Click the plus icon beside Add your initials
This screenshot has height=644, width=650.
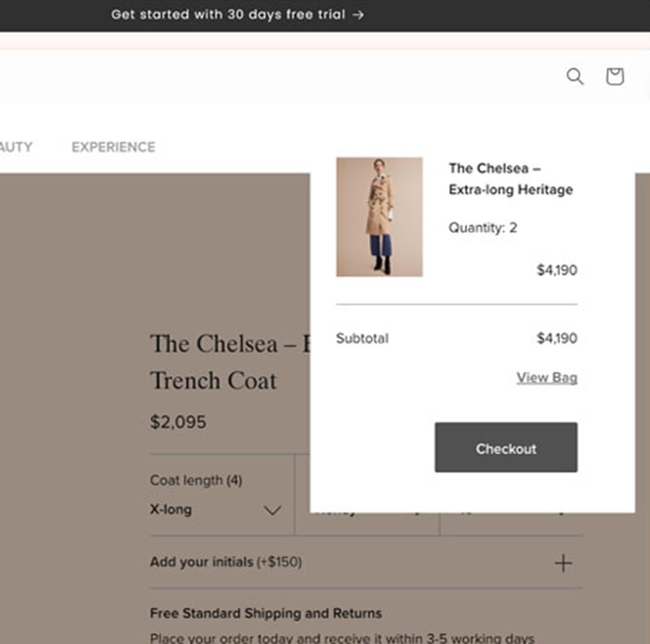coord(564,561)
